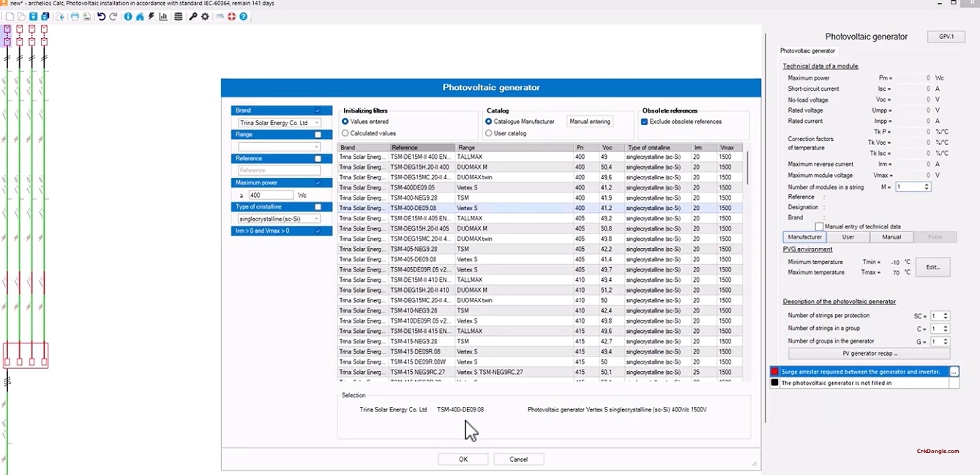Uncheck Exclude obsolete references
This screenshot has width=980, height=475.
click(x=644, y=121)
